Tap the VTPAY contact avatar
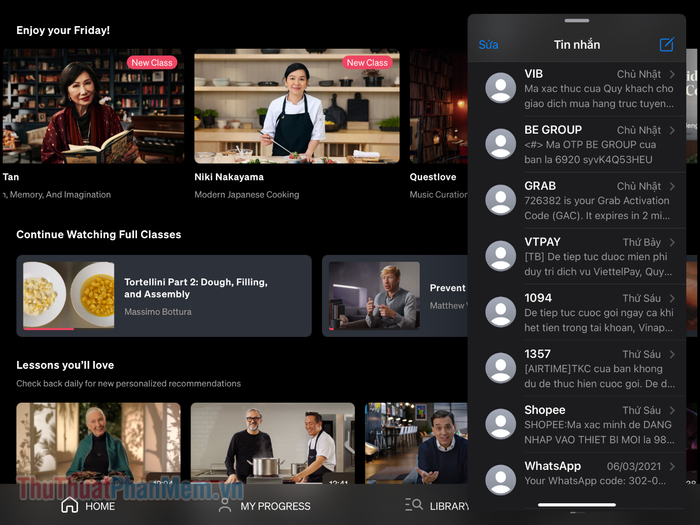The height and width of the screenshot is (525, 700). point(500,256)
